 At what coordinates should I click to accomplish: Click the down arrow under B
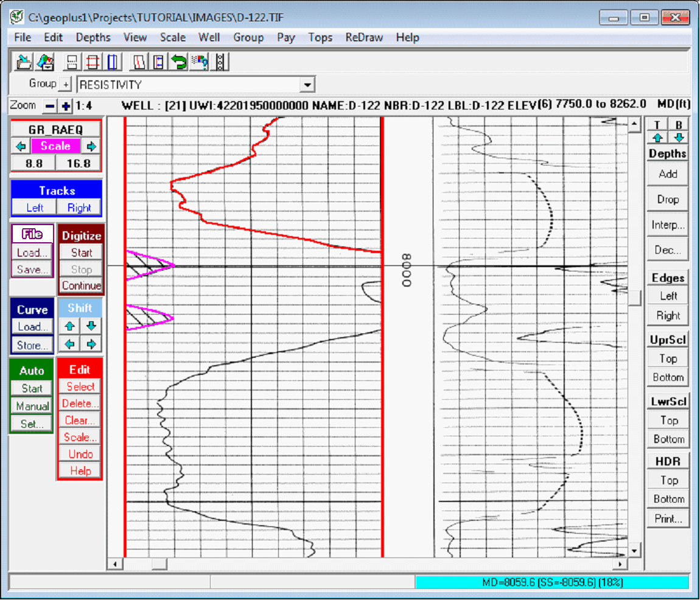(x=679, y=138)
